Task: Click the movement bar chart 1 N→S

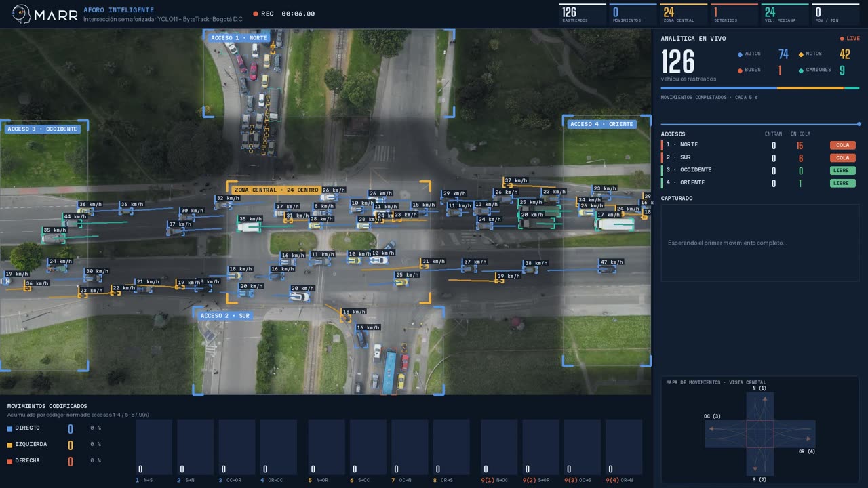Action: click(154, 447)
